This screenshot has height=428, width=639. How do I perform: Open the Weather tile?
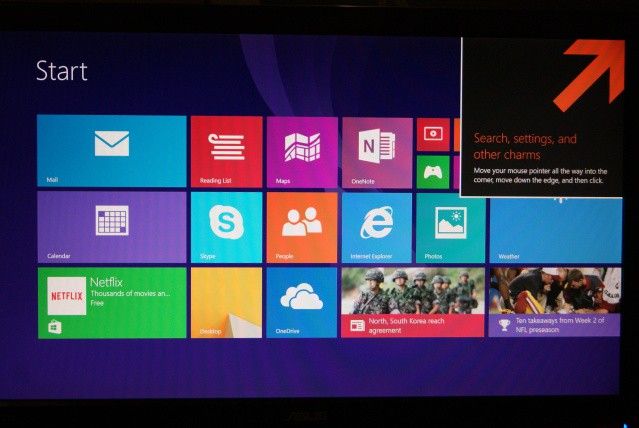(556, 230)
